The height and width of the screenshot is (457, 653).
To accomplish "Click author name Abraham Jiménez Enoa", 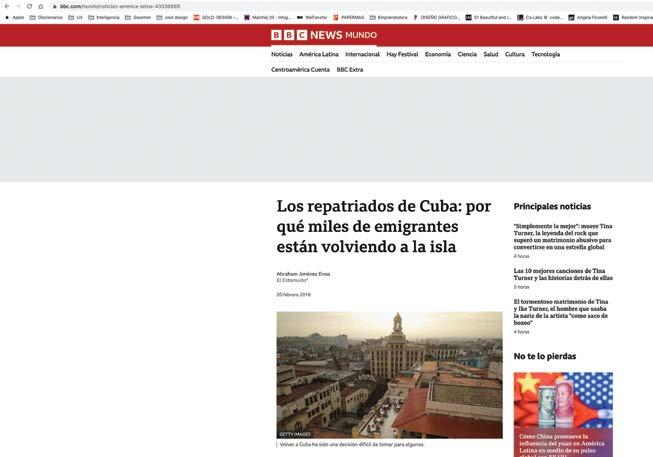I will click(303, 274).
